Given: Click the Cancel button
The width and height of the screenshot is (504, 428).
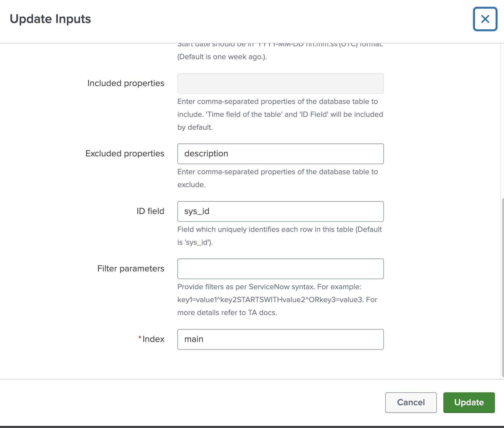Looking at the screenshot, I should (411, 402).
